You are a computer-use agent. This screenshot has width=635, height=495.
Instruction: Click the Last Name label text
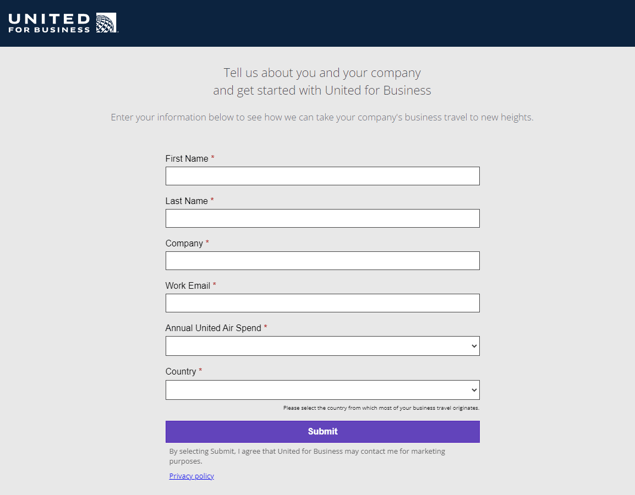tap(187, 201)
